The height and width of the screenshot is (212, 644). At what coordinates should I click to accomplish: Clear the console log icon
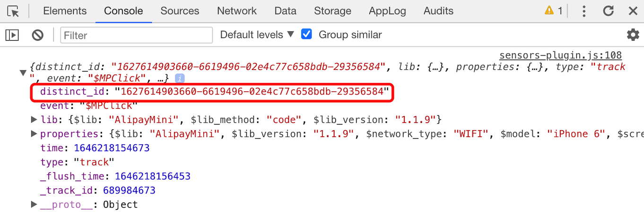(x=37, y=35)
